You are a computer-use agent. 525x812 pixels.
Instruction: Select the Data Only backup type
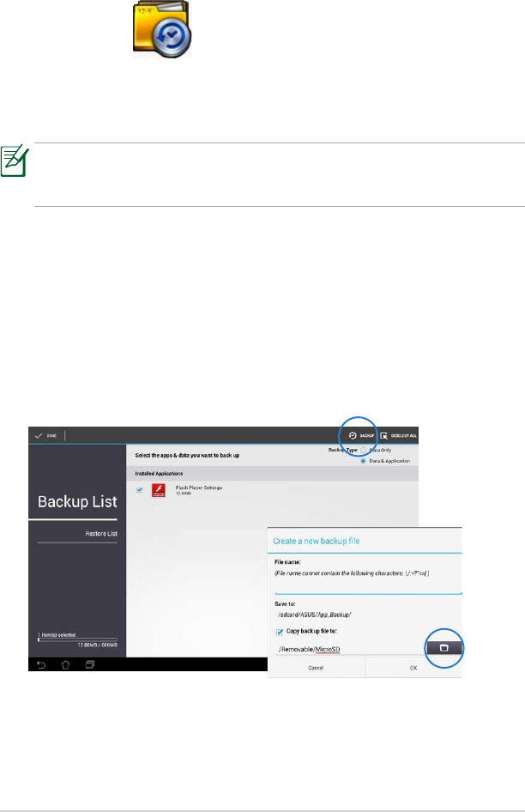pos(364,450)
